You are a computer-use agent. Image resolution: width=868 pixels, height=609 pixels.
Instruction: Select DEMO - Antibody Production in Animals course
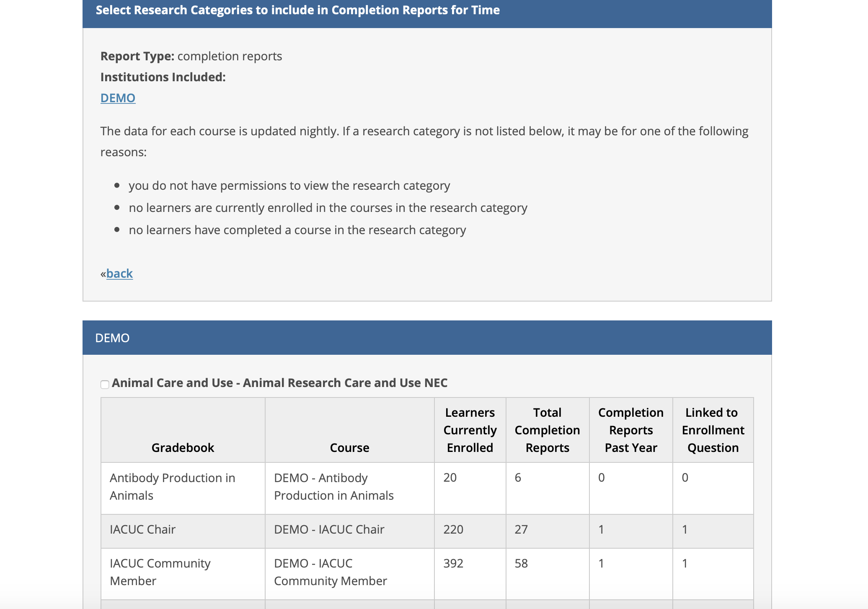pos(350,488)
